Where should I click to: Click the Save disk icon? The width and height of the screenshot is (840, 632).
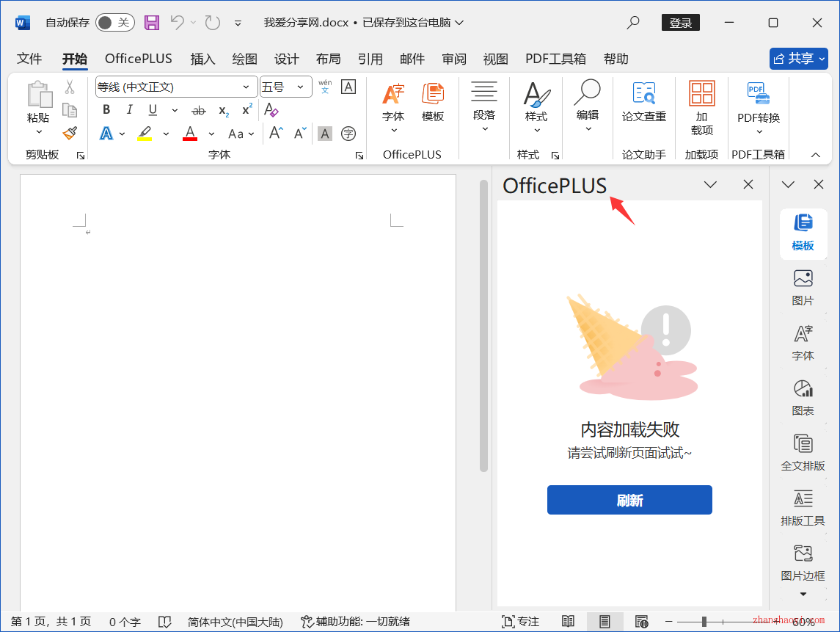[152, 23]
